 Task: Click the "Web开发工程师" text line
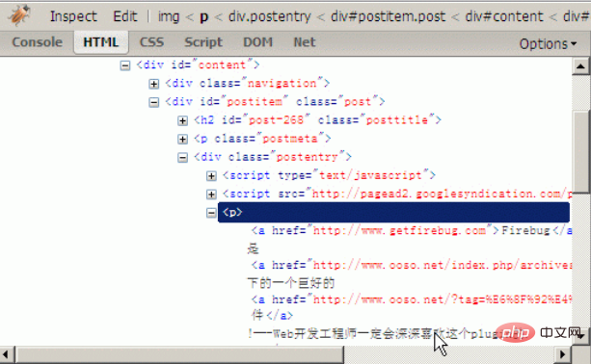pos(389,333)
